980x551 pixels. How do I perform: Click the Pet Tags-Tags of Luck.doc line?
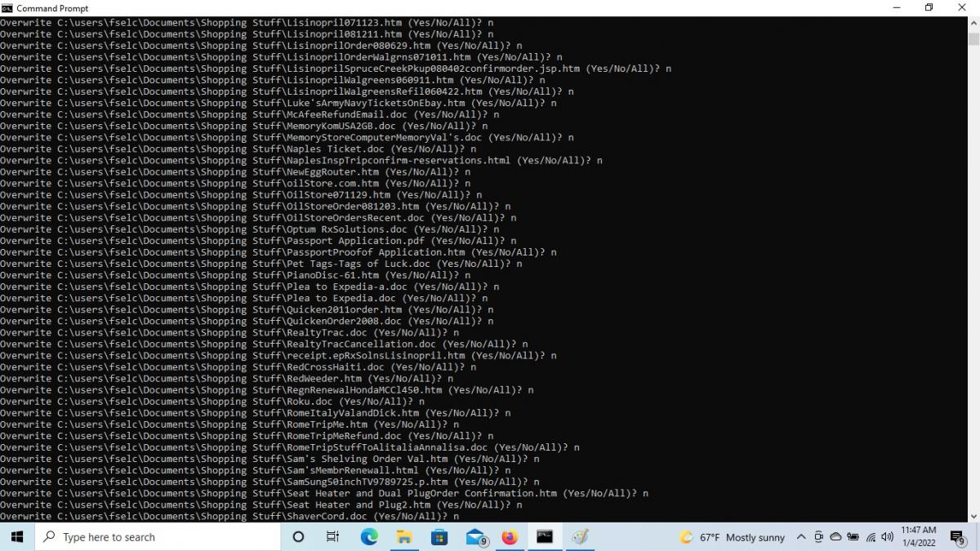coord(261,264)
